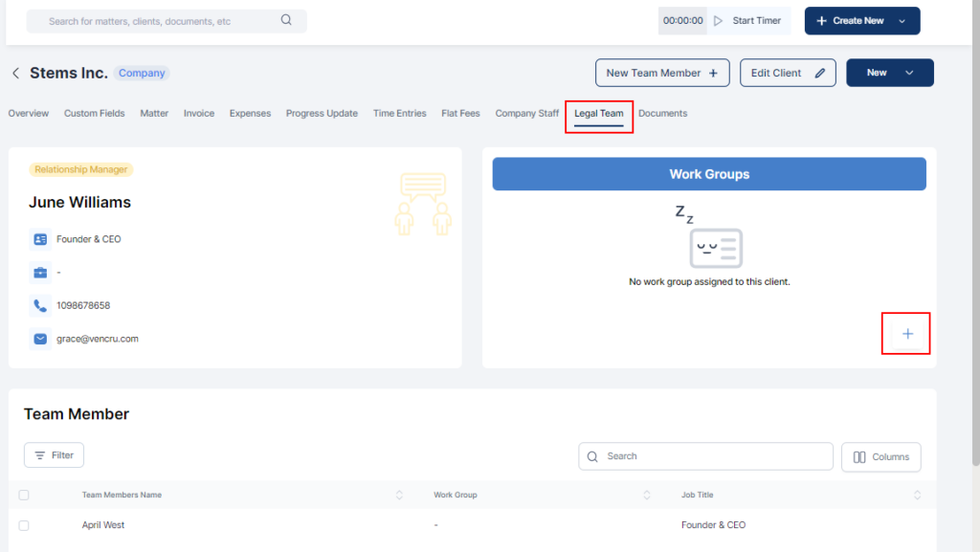Click the briefcase icon in contact card
The height and width of the screenshot is (552, 980).
coord(40,273)
